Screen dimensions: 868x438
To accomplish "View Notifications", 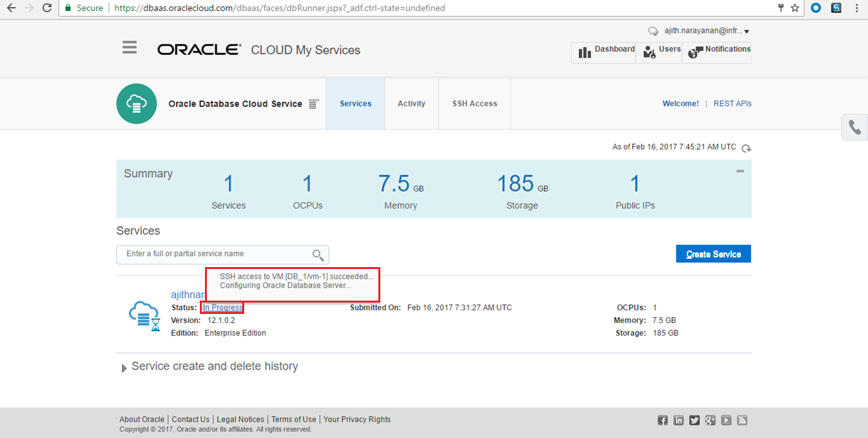I will tap(717, 53).
